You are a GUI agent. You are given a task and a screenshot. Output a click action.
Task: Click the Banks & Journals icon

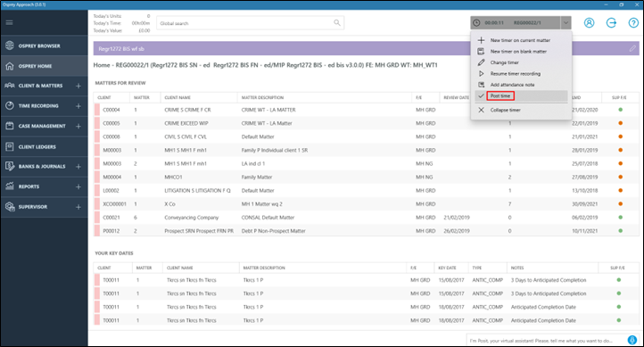click(x=10, y=166)
